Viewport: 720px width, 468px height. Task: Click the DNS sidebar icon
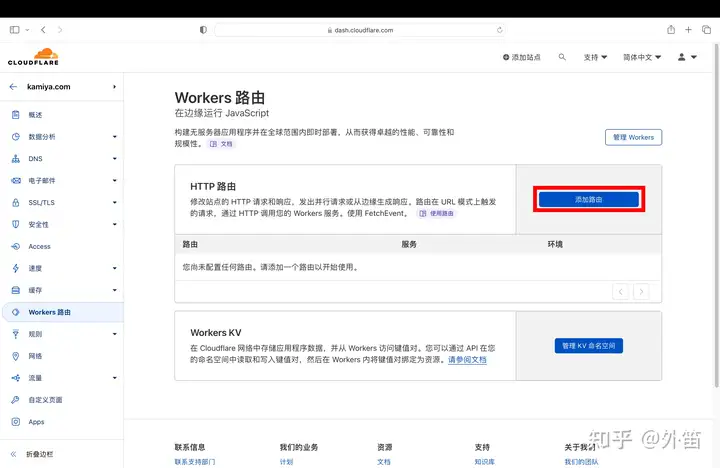pos(16,158)
